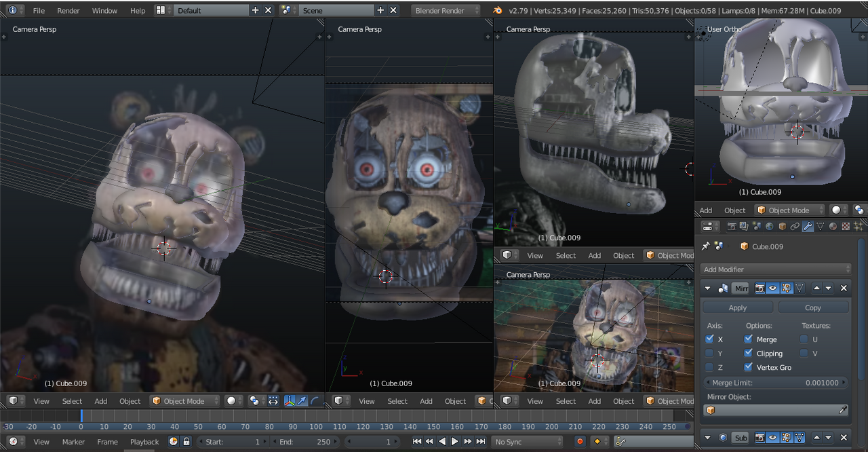The width and height of the screenshot is (868, 452).
Task: Enable the Z axis checkbox
Action: pyautogui.click(x=709, y=367)
